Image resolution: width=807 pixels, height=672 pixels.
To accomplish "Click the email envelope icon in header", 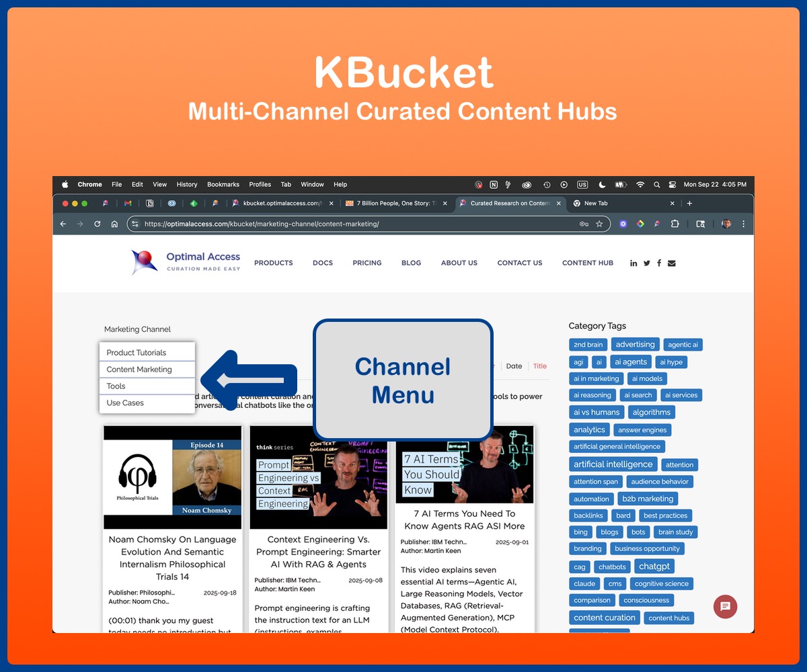I will pos(672,263).
